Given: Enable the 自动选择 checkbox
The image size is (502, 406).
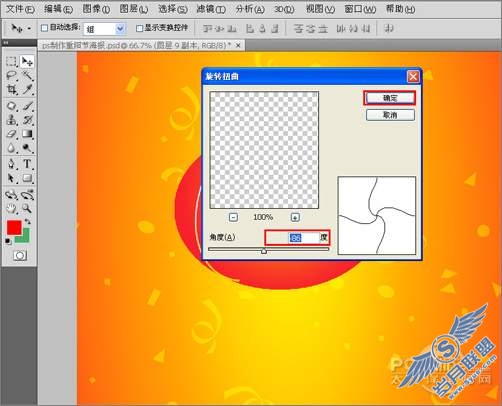Looking at the screenshot, I should tap(44, 28).
